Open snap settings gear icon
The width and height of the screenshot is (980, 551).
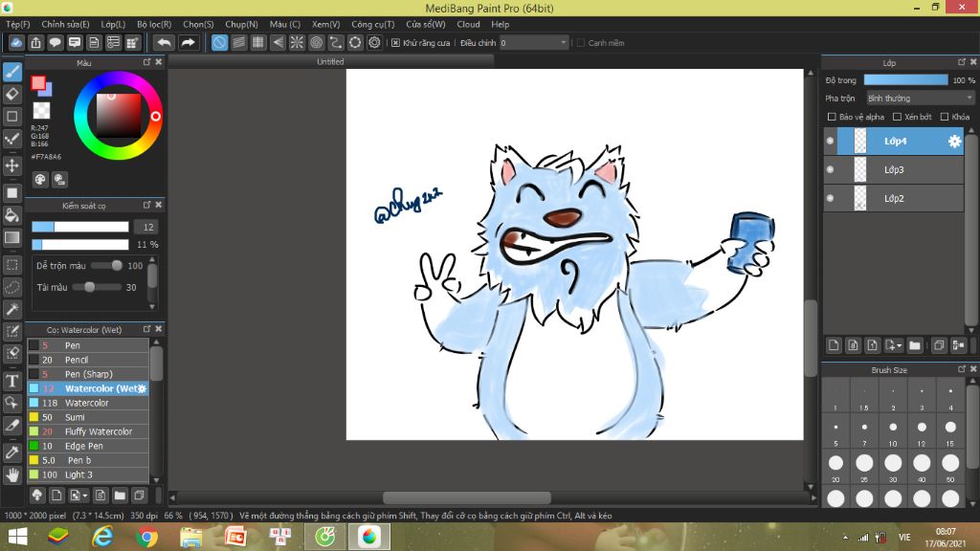(374, 42)
